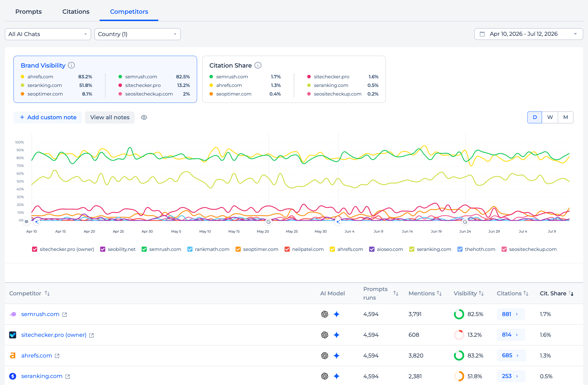Click the seranking.com favicon
This screenshot has width=588, height=385.
point(13,376)
